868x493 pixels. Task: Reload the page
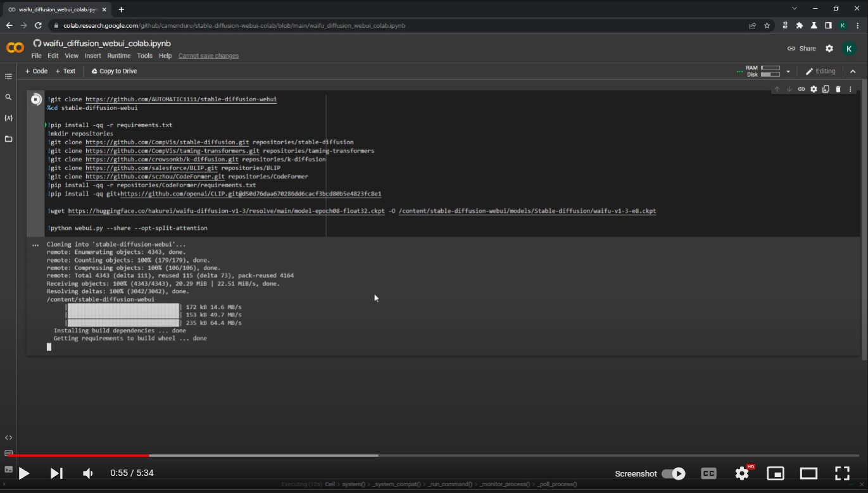pyautogui.click(x=38, y=26)
